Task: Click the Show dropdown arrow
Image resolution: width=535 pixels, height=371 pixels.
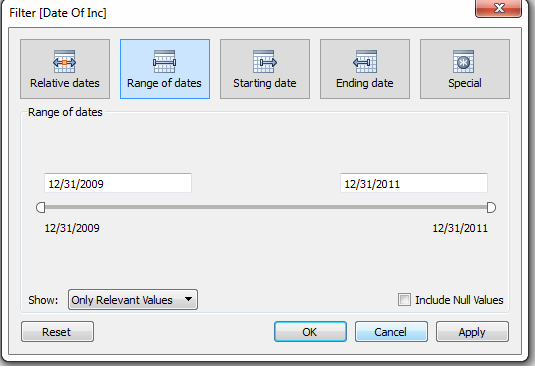Action: tap(188, 299)
